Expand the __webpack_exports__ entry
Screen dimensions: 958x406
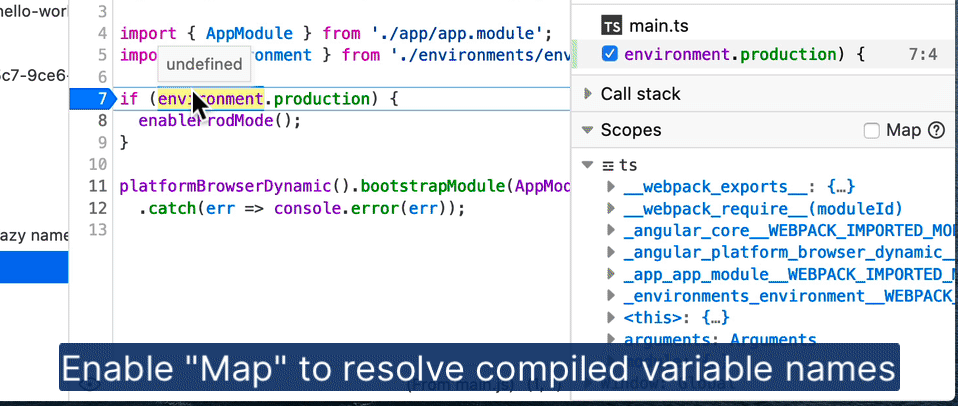(611, 187)
